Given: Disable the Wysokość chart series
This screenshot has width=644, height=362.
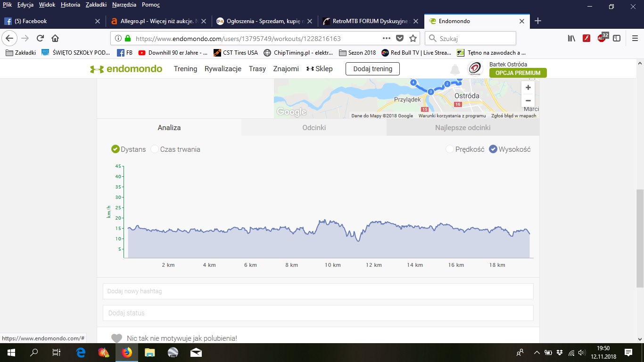Looking at the screenshot, I should pyautogui.click(x=493, y=149).
